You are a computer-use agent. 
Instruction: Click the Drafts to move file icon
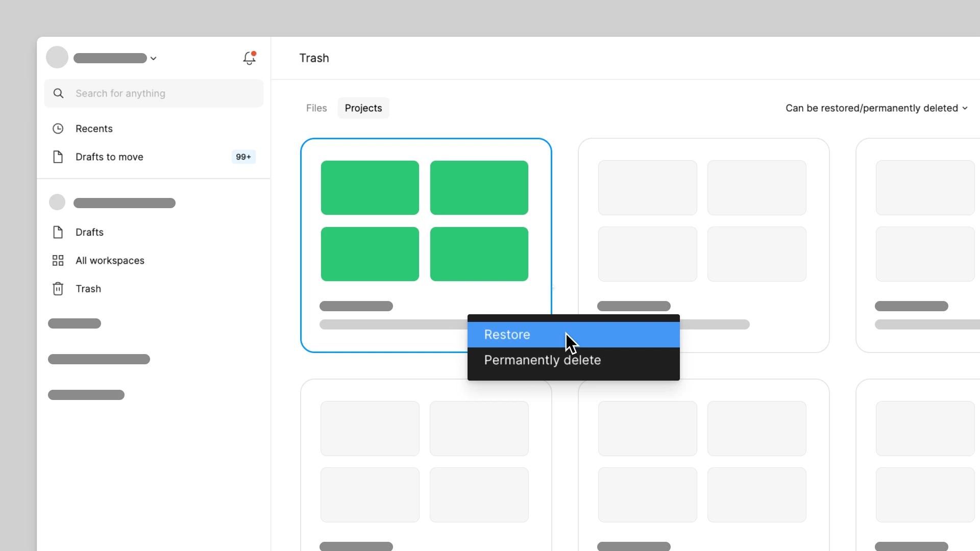pyautogui.click(x=58, y=157)
